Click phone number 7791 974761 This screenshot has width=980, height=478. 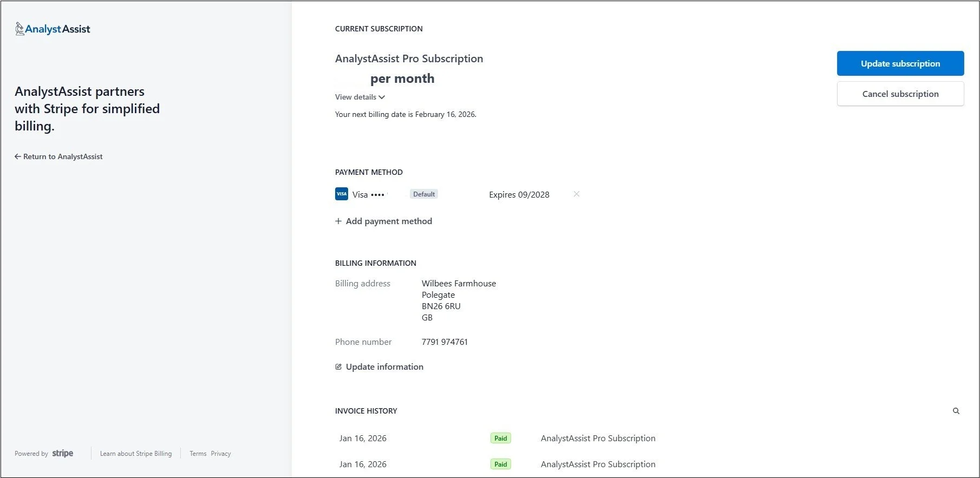pyautogui.click(x=445, y=342)
